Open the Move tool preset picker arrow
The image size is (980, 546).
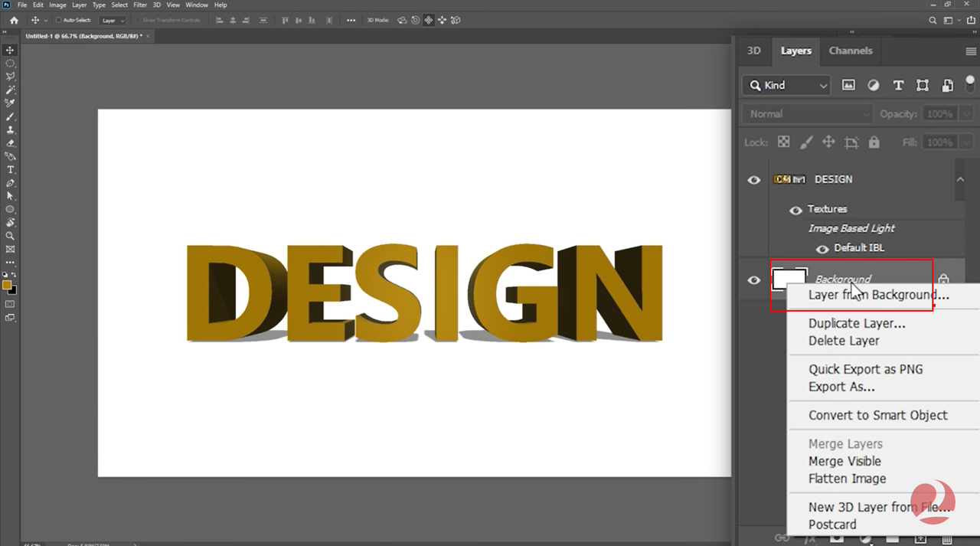[46, 21]
